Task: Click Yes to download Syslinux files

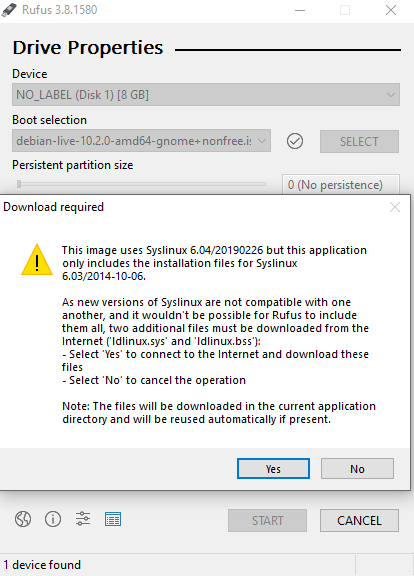Action: [273, 469]
